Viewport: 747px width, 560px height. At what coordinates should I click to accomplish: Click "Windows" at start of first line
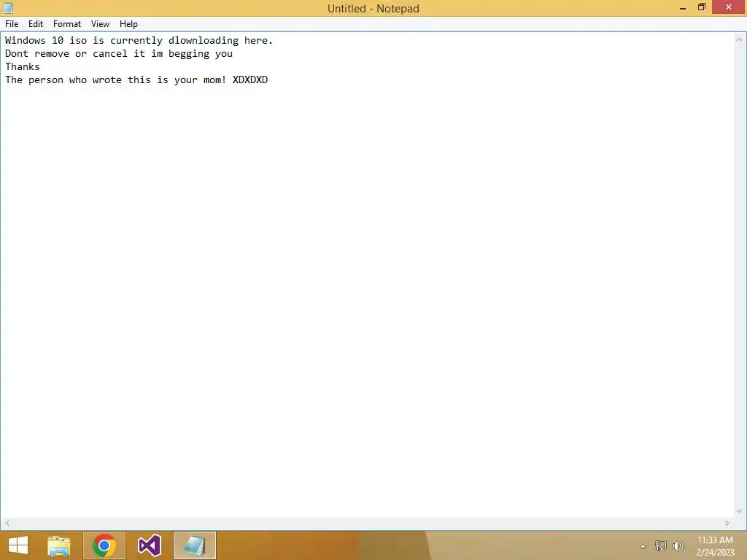(26, 41)
